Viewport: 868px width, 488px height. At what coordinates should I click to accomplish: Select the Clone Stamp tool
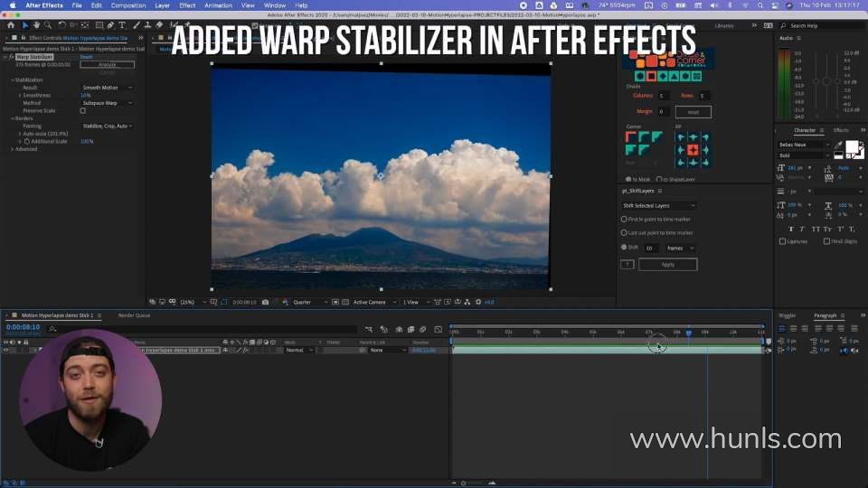coord(147,25)
